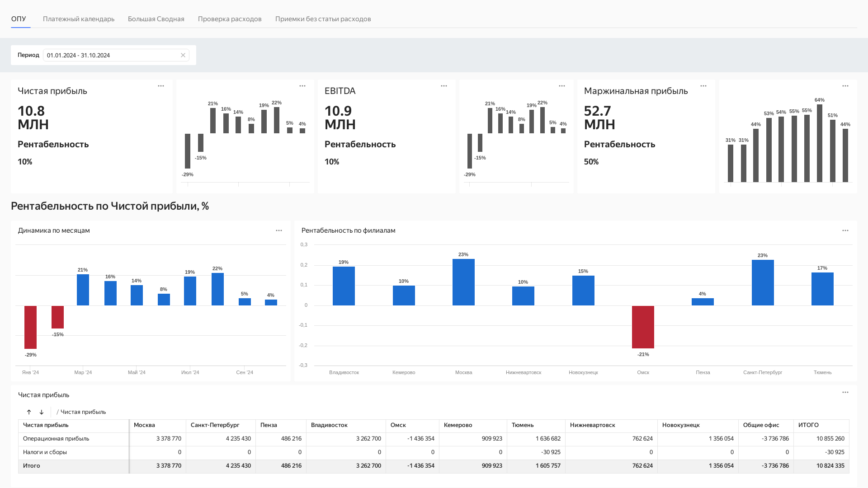Open the Проверка расходов tab
868x488 pixels.
click(x=230, y=19)
